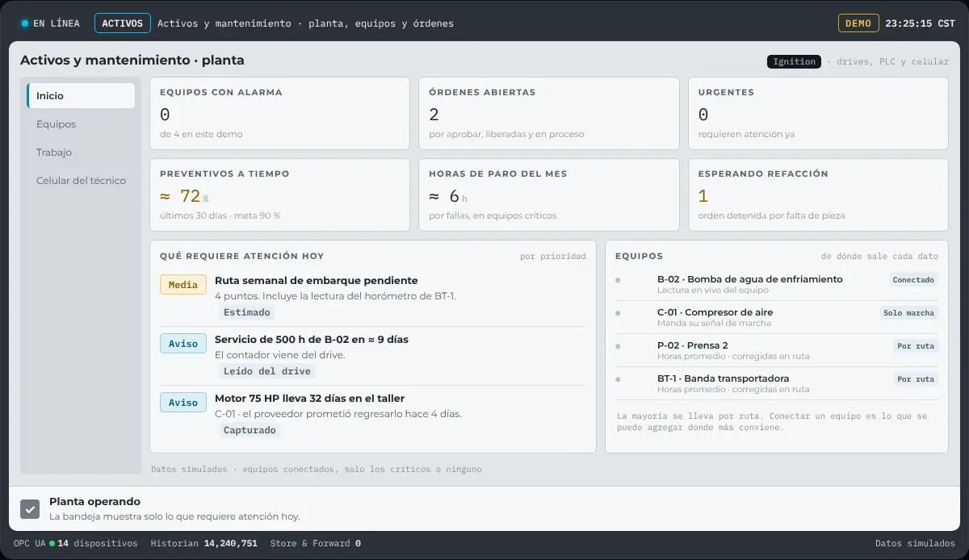Click Por ruta tag for BT-1

coord(915,379)
